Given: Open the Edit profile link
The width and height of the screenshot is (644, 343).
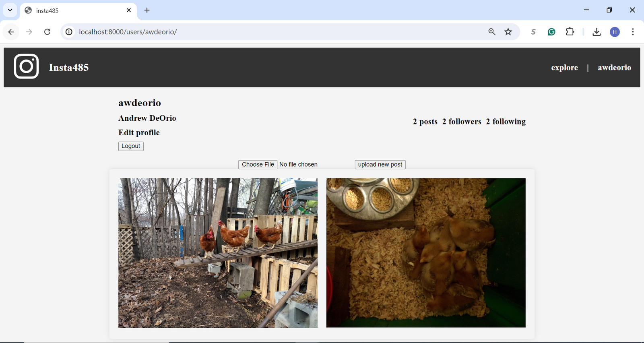Looking at the screenshot, I should 139,132.
